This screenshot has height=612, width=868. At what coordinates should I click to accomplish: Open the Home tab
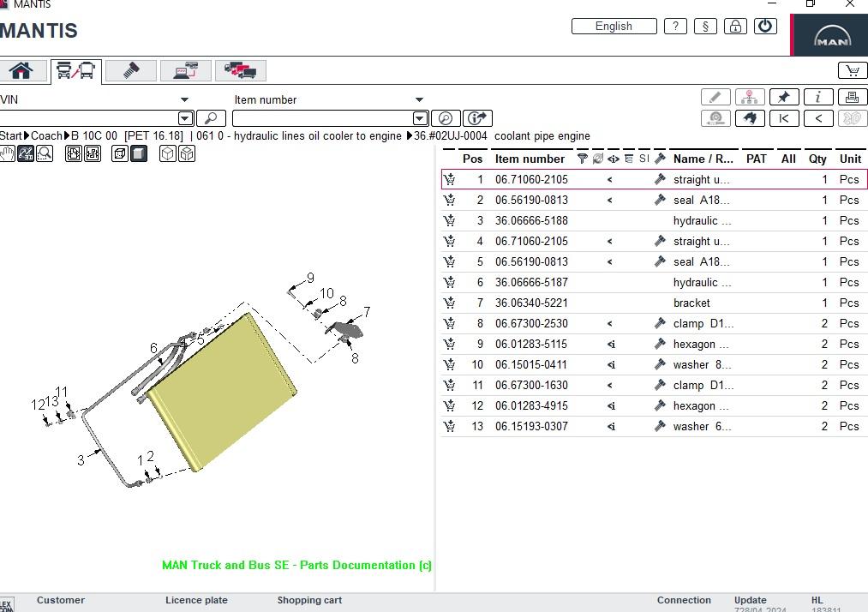(21, 71)
